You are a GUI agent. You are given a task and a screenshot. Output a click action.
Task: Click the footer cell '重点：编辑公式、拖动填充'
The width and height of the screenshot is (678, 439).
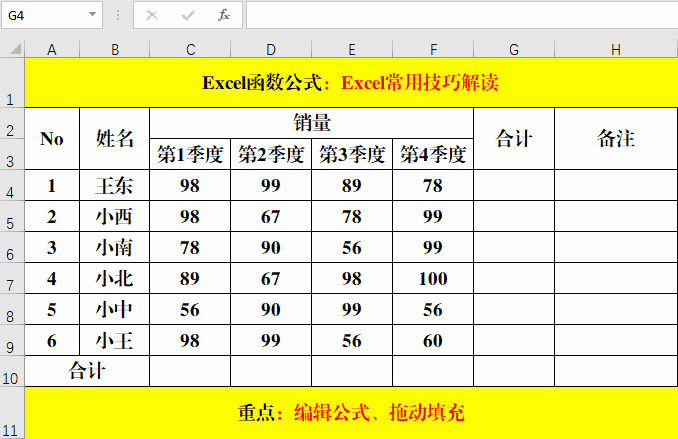pos(351,413)
